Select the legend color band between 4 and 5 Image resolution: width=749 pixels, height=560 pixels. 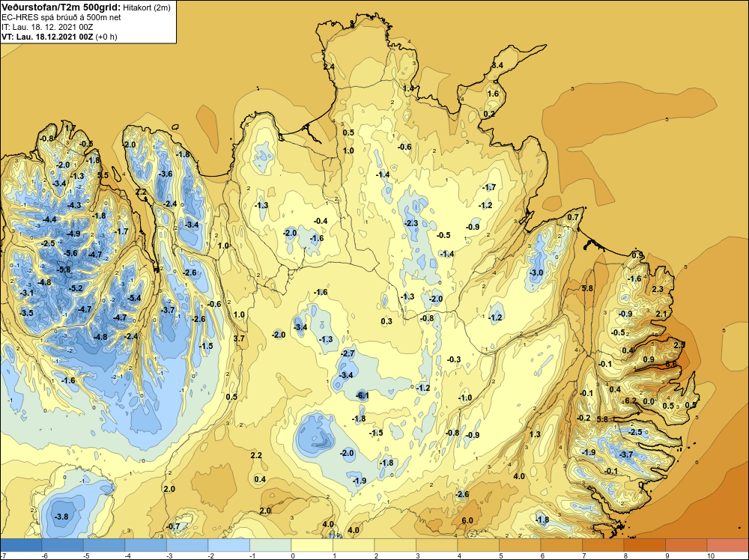point(479,545)
